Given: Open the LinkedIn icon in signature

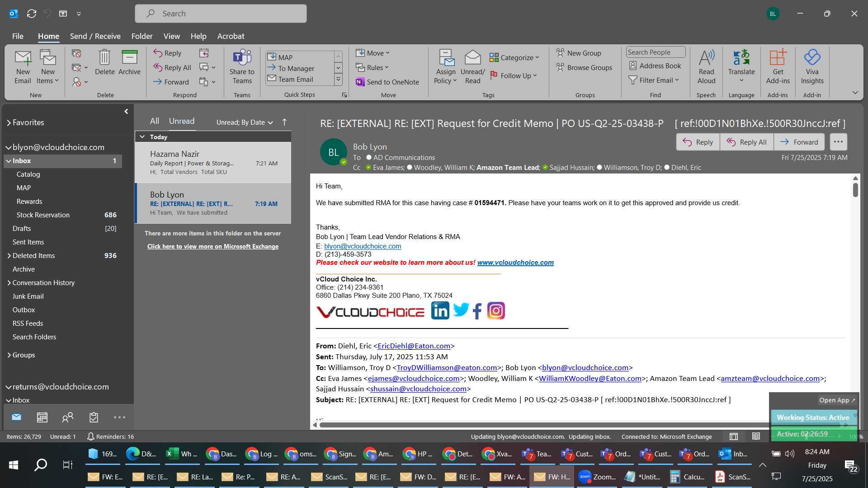Looking at the screenshot, I should [440, 311].
